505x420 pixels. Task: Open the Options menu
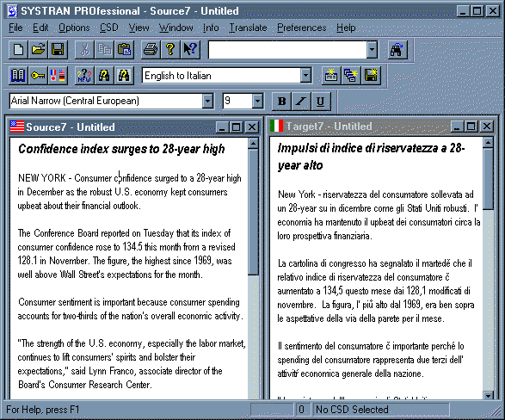click(74, 28)
